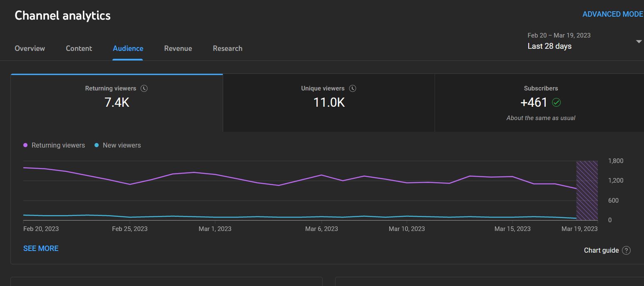Open the Content tab
Image resolution: width=644 pixels, height=286 pixels.
click(x=79, y=48)
